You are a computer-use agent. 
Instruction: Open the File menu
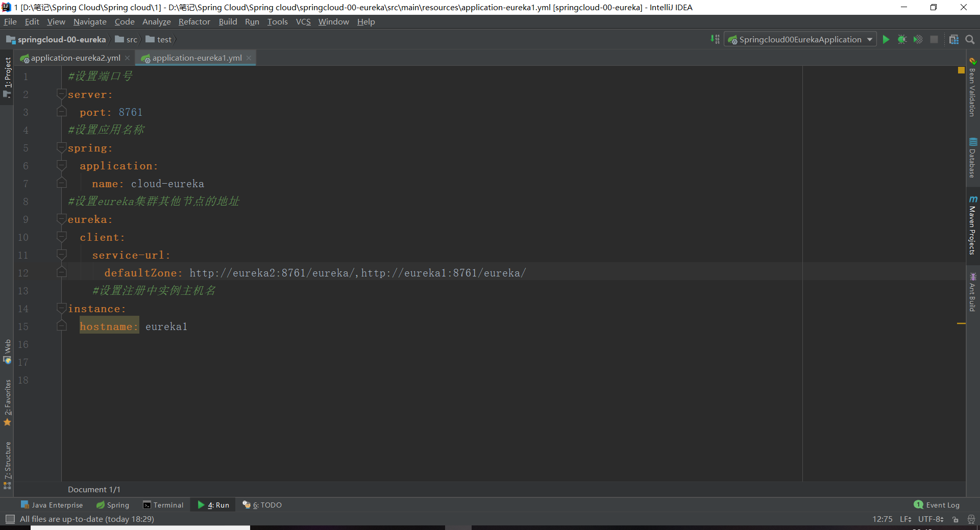[x=10, y=21]
